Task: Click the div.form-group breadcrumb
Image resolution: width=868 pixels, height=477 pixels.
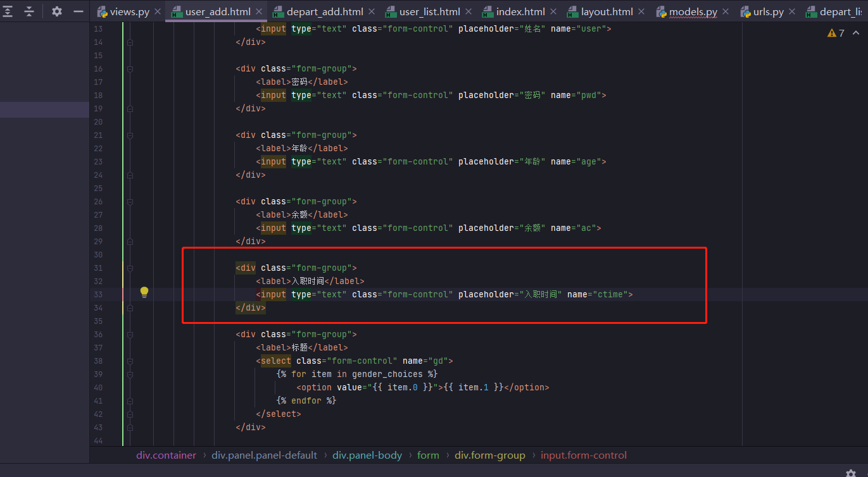Action: (490, 455)
